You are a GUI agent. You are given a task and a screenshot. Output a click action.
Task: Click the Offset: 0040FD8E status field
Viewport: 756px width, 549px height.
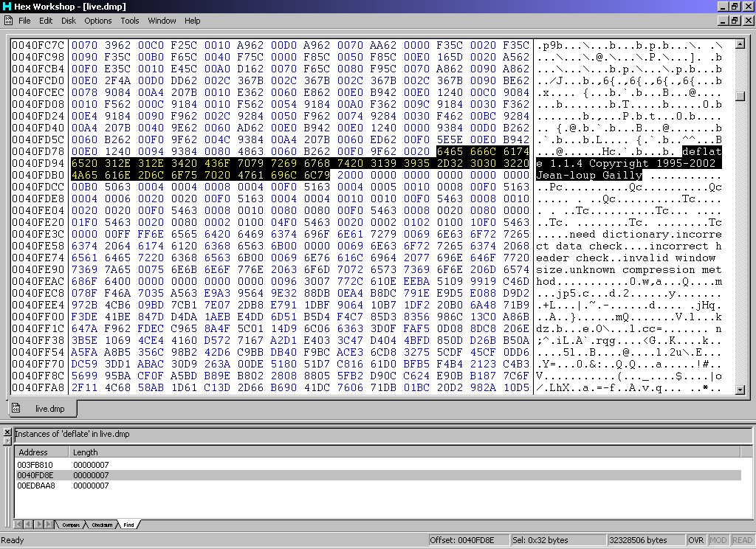(468, 540)
